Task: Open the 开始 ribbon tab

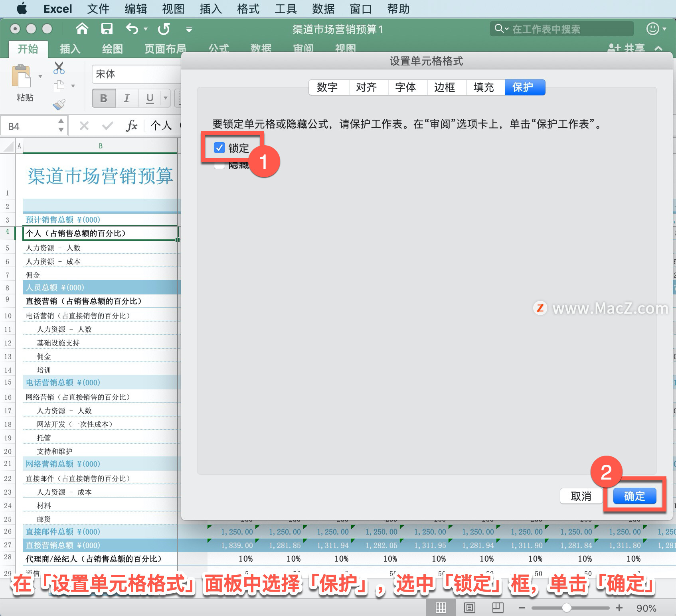Action: point(28,49)
